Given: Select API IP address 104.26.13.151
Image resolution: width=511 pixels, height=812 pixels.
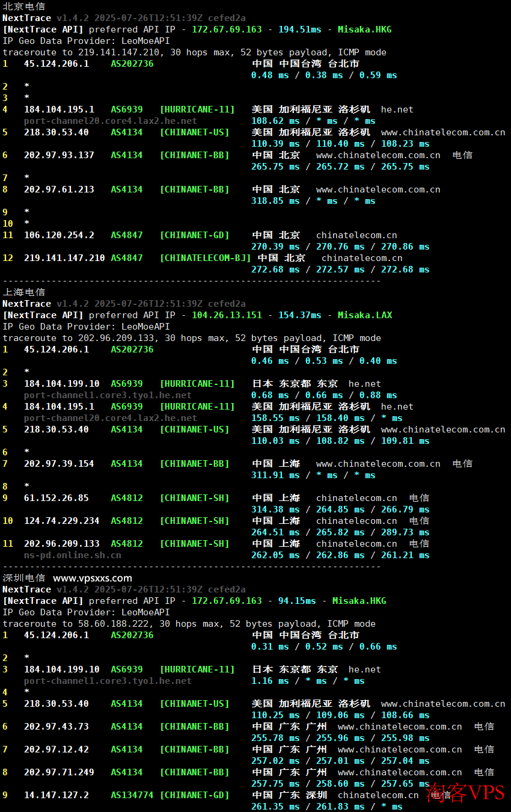Looking at the screenshot, I should coord(227,315).
